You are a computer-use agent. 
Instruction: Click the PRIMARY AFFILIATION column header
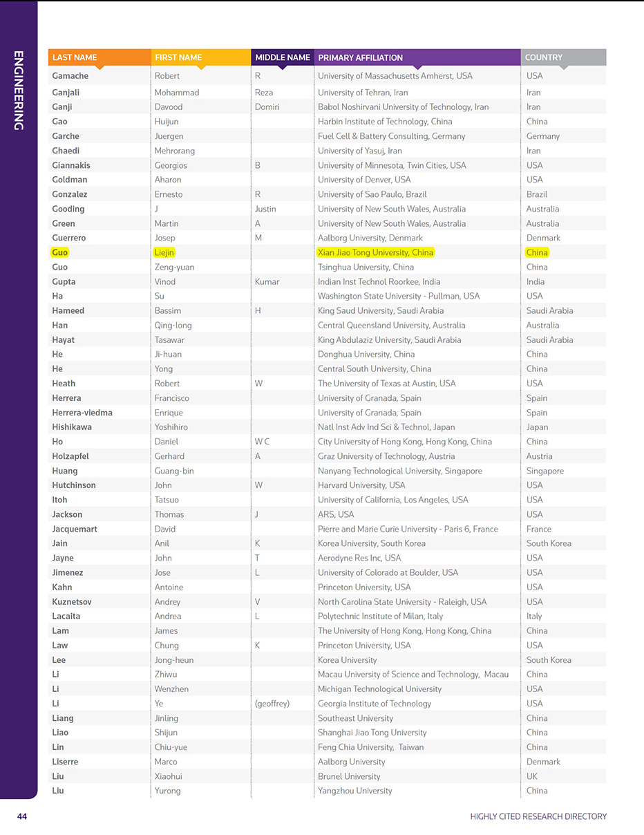pos(417,57)
